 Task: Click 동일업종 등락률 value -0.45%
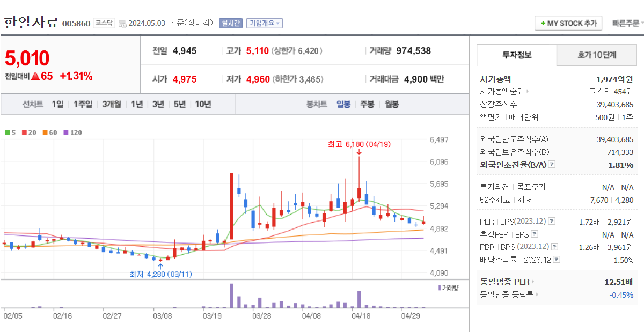(x=621, y=294)
